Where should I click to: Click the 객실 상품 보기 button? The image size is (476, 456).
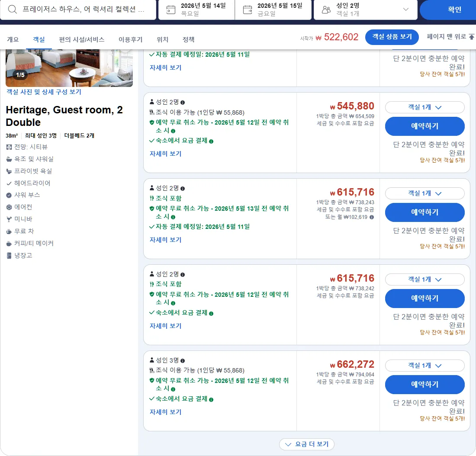pyautogui.click(x=392, y=37)
